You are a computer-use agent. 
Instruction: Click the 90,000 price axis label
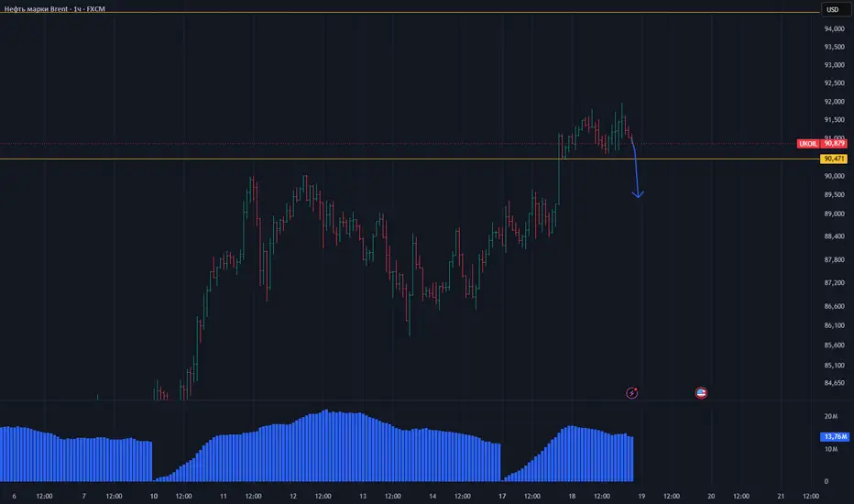tap(835, 176)
